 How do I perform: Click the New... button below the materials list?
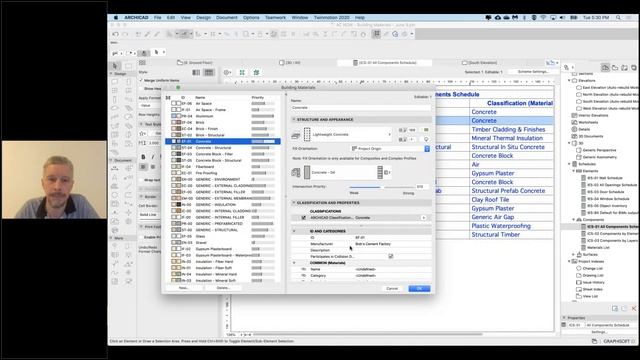point(184,288)
